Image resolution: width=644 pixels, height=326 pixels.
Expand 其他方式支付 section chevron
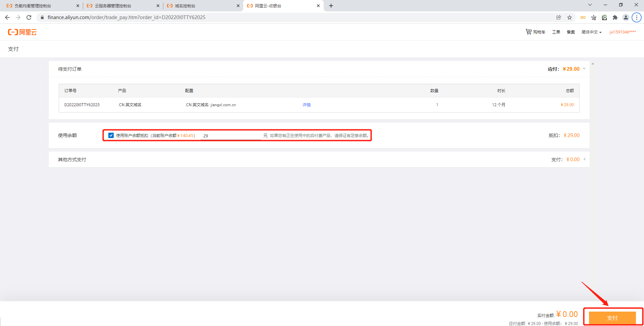click(585, 159)
